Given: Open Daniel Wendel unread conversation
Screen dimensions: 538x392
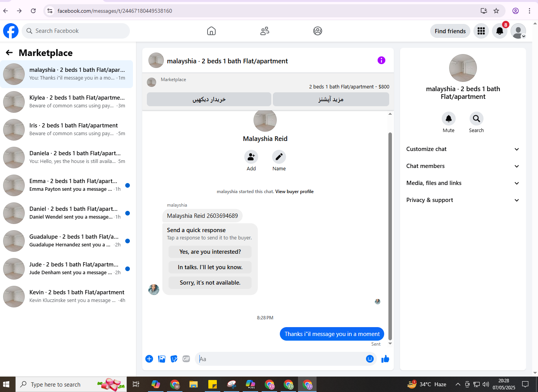Looking at the screenshot, I should pos(66,213).
